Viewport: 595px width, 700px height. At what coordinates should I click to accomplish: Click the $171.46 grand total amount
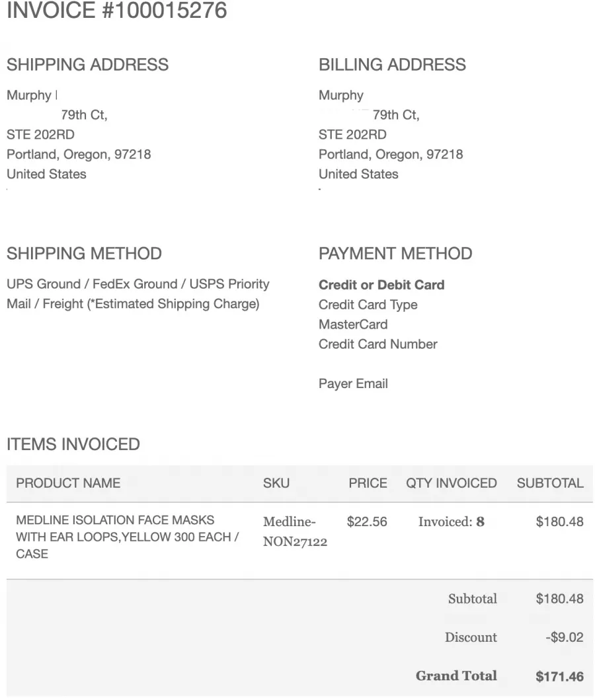coord(559,677)
